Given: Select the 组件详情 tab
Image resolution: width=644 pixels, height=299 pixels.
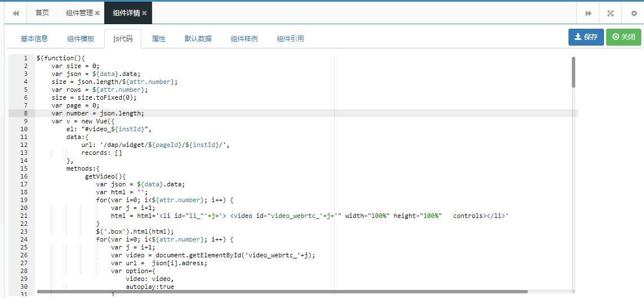Looking at the screenshot, I should click(128, 13).
